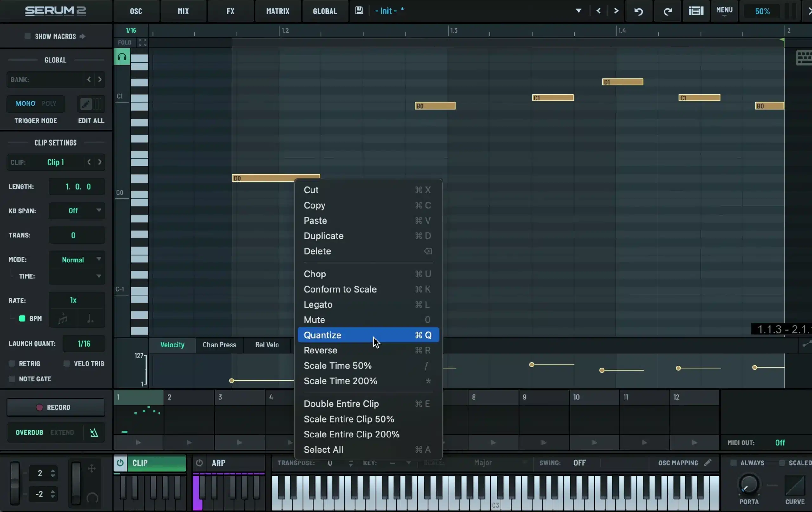Viewport: 812px width, 512px height.
Task: Enable the VELO TRIG checkbox
Action: click(67, 363)
